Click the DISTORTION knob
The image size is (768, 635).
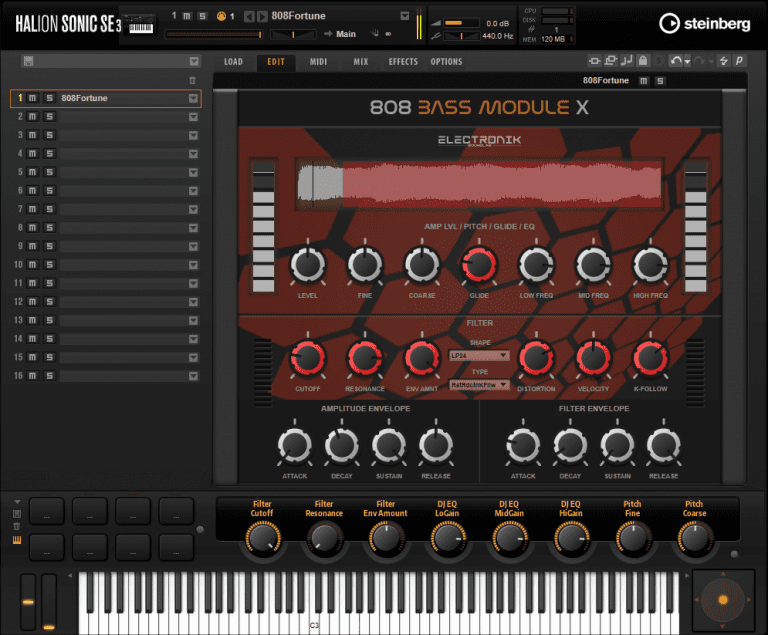536,358
